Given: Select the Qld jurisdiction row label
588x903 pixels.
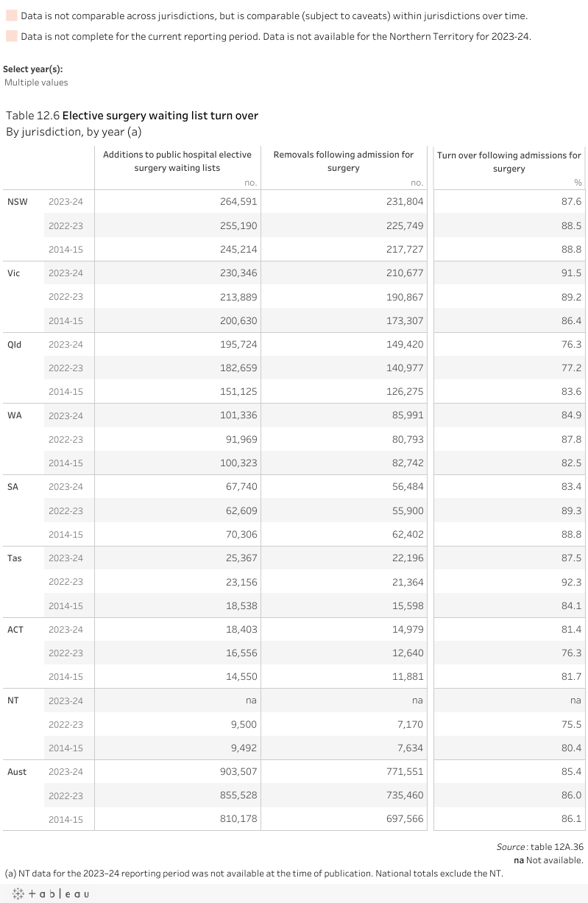Looking at the screenshot, I should 15,345.
